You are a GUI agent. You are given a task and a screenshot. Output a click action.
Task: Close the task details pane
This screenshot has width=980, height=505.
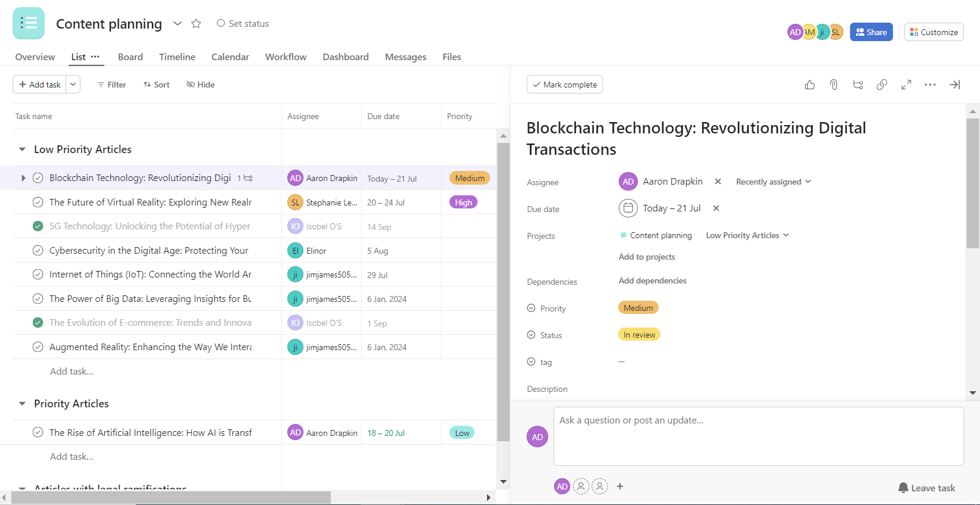coord(954,85)
